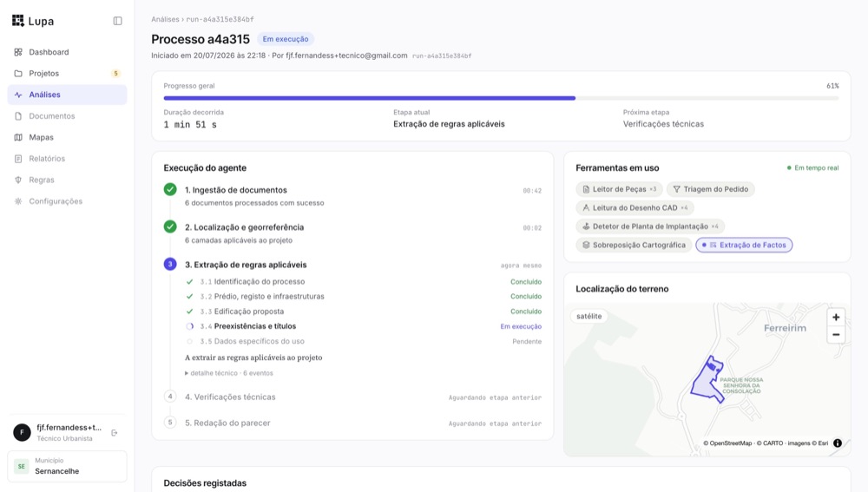Click the Lupa logo icon
This screenshot has width=868, height=492.
point(17,21)
